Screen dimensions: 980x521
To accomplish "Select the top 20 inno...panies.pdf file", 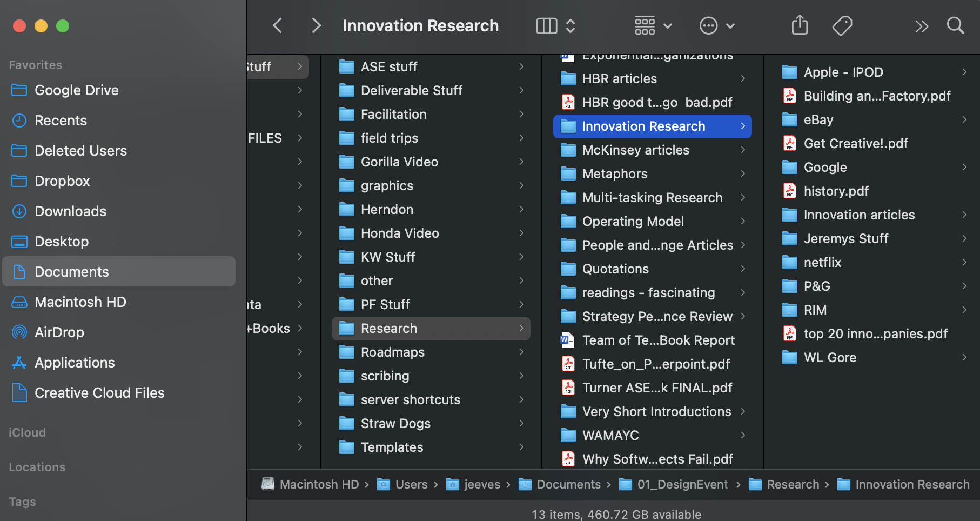I will point(874,333).
